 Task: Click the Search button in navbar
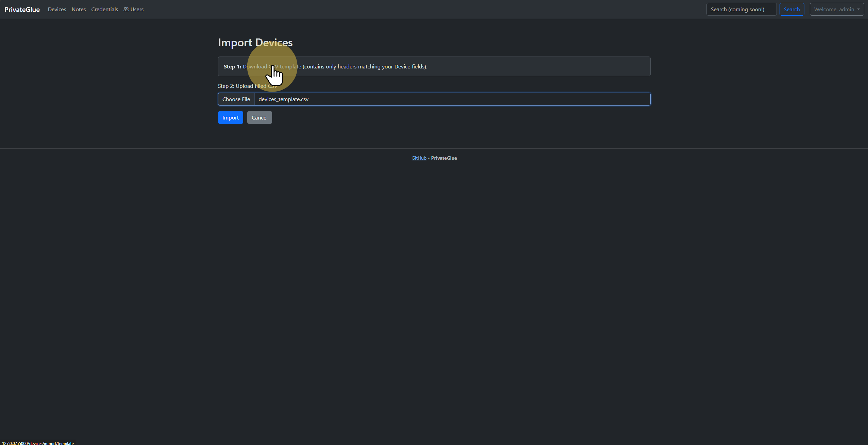pos(791,10)
